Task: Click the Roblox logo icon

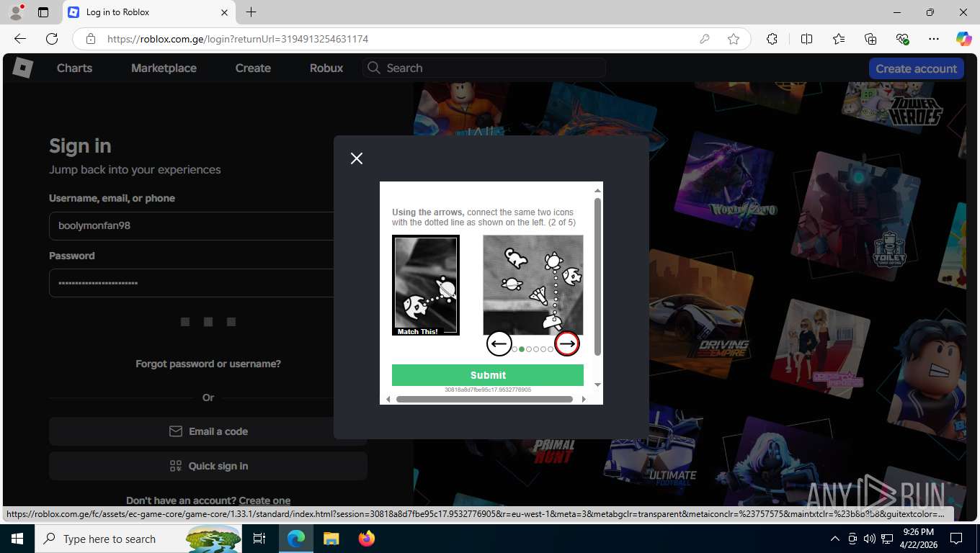Action: (22, 68)
